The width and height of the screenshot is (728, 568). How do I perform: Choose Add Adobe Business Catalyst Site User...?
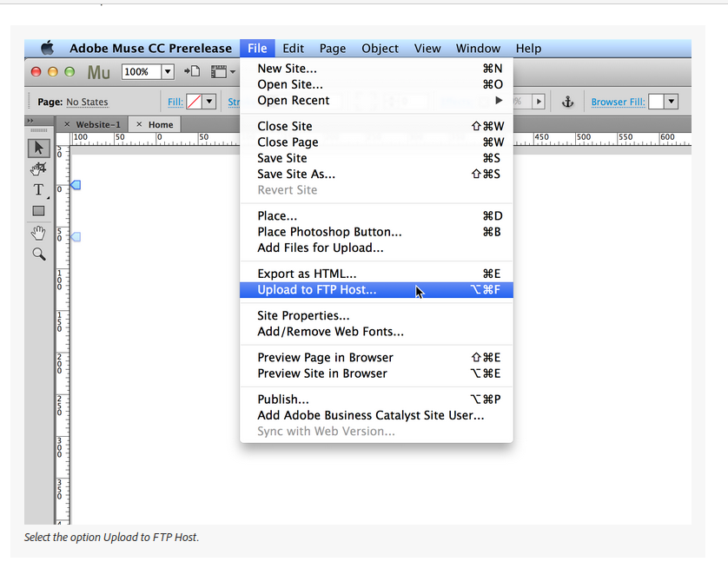[376, 415]
